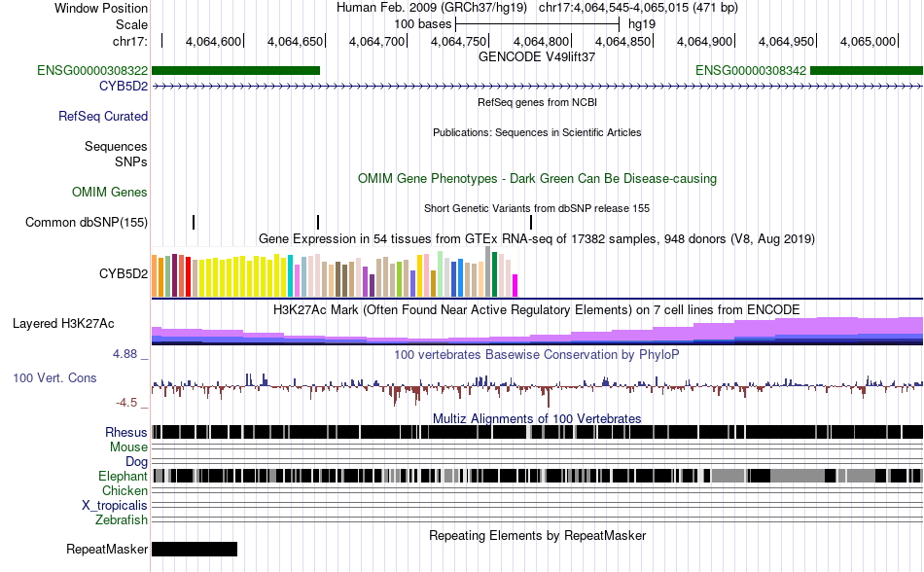Click the SNPs track label

click(131, 161)
